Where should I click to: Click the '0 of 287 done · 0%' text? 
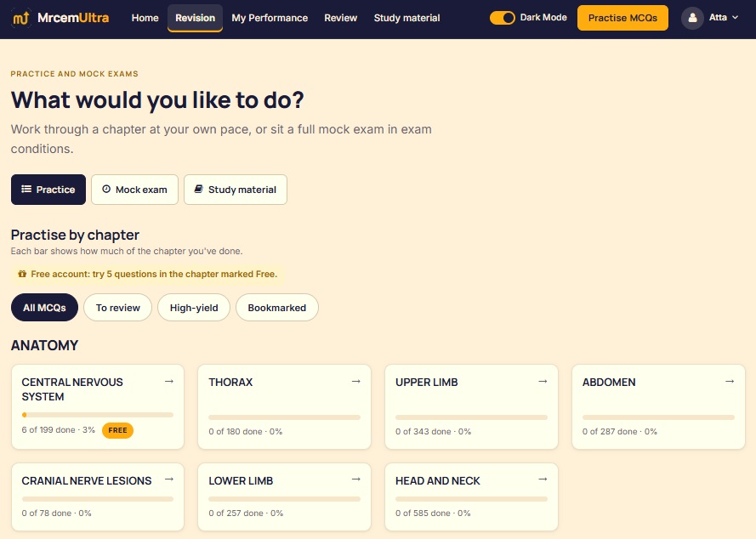pyautogui.click(x=620, y=432)
